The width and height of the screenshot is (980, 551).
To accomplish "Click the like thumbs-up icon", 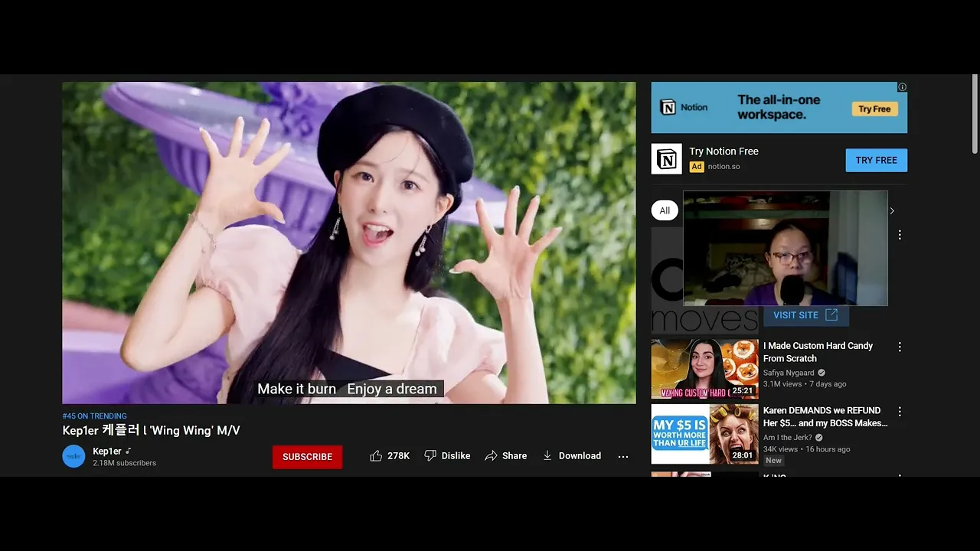I will [x=376, y=456].
